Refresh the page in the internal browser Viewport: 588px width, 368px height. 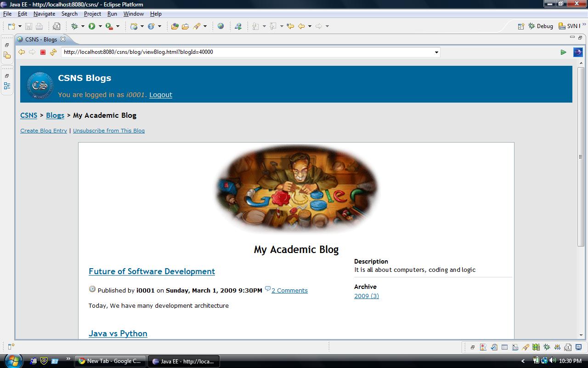coord(53,52)
